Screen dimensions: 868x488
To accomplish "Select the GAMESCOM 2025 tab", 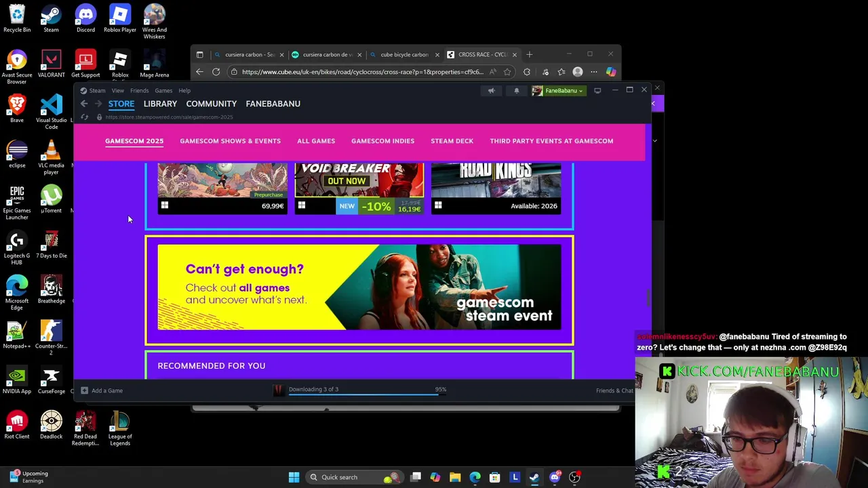I will tap(134, 141).
